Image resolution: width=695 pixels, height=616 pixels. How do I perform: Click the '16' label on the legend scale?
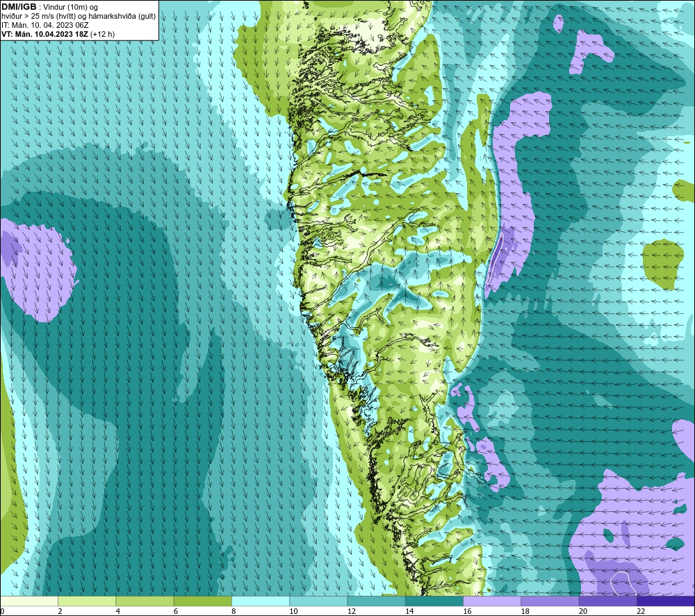pos(467,611)
